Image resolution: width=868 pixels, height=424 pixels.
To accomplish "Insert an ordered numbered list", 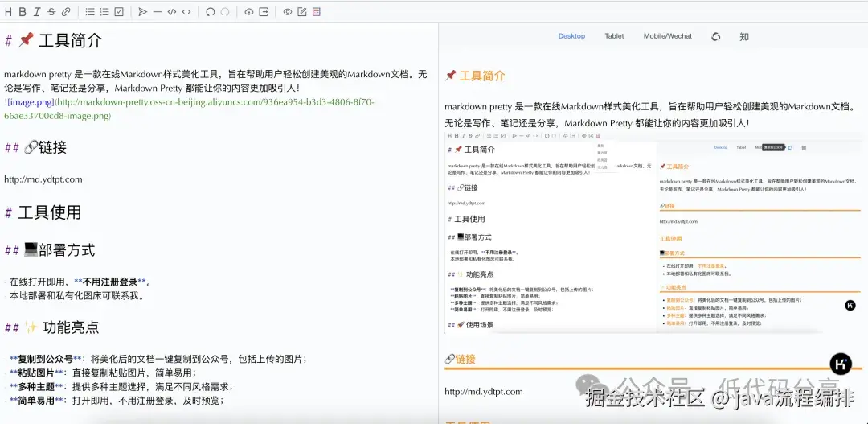I will click(x=104, y=11).
